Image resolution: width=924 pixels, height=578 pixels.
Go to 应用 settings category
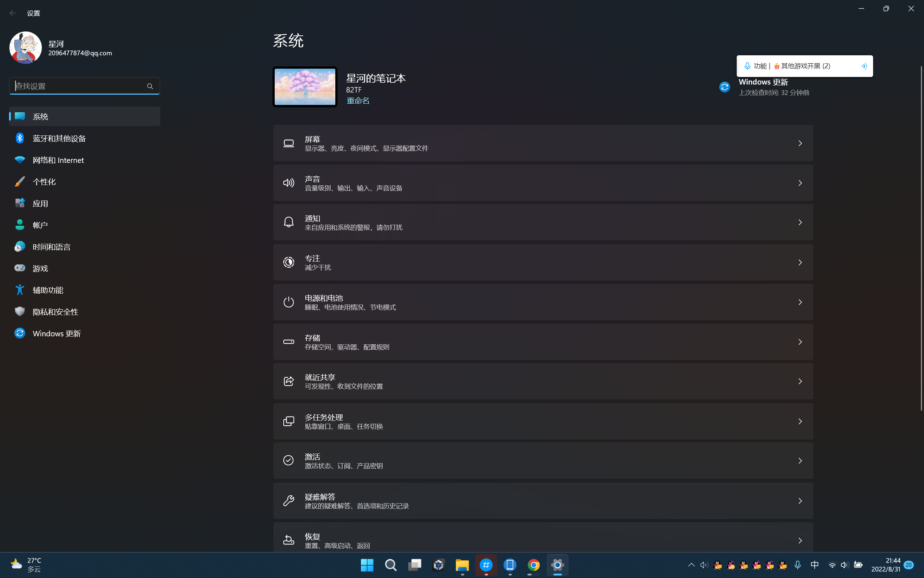85,203
